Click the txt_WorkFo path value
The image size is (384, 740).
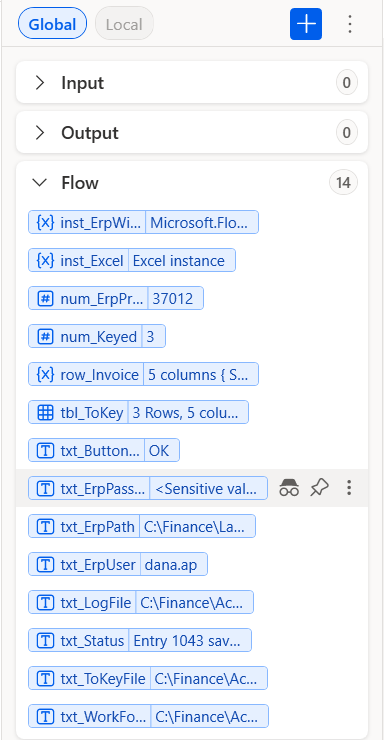[210, 717]
